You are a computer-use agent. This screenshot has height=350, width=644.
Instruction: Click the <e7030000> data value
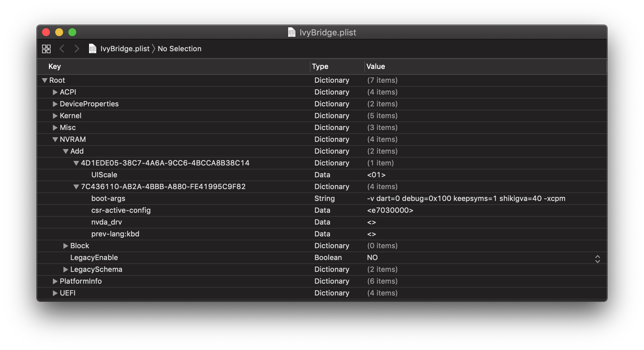click(390, 210)
